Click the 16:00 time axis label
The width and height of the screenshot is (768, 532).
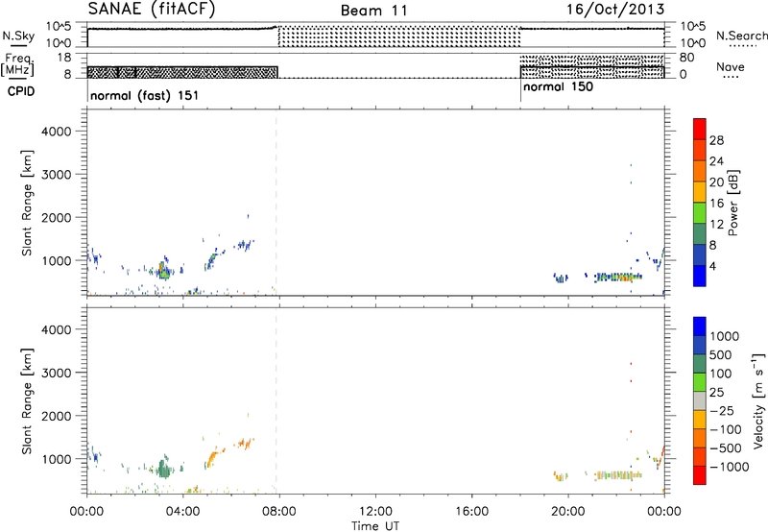(x=471, y=512)
